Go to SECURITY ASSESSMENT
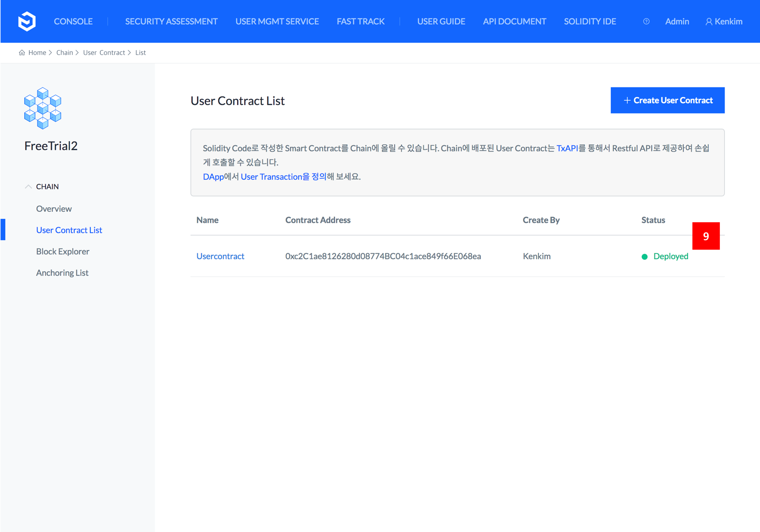The width and height of the screenshot is (760, 532). [171, 21]
